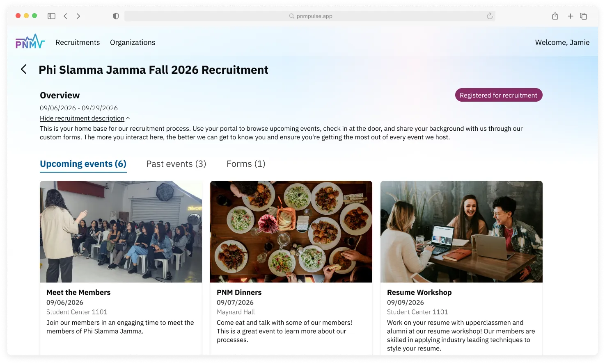
Task: Open the Organizations page
Action: click(x=132, y=42)
